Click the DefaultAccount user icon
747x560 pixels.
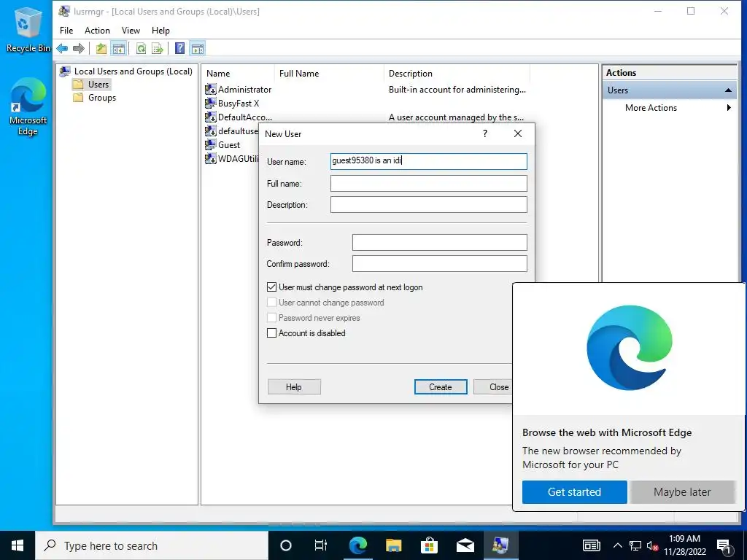point(211,117)
